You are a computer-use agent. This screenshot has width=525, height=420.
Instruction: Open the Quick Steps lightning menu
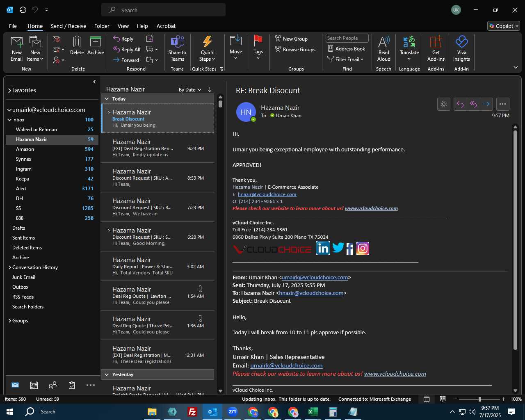[207, 49]
